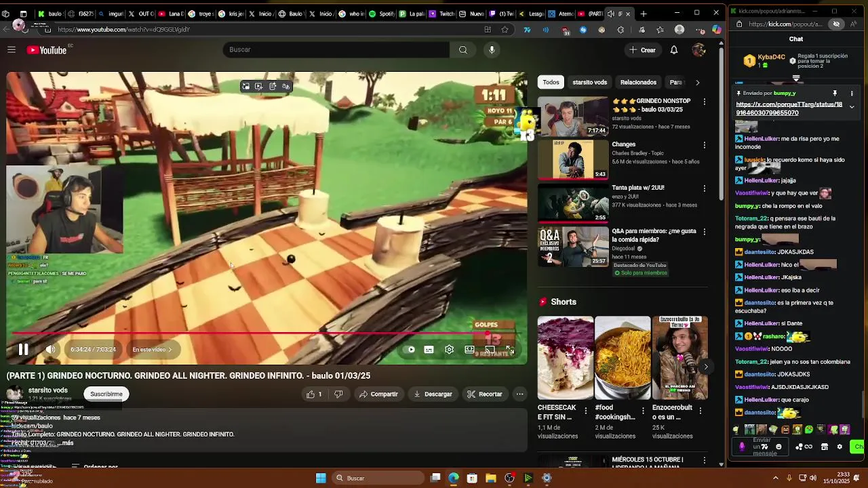Viewport: 868px width, 488px height.
Task: Start voice search with microphone icon
Action: (492, 49)
